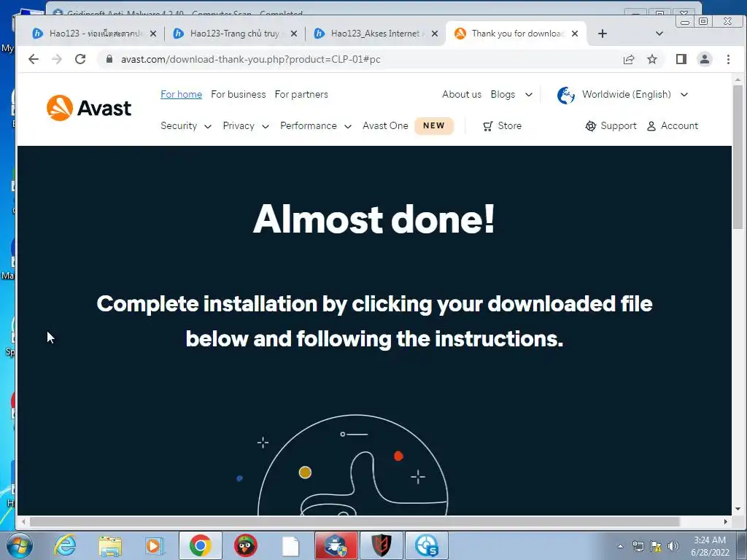747x560 pixels.
Task: Open the Store link
Action: coord(509,125)
